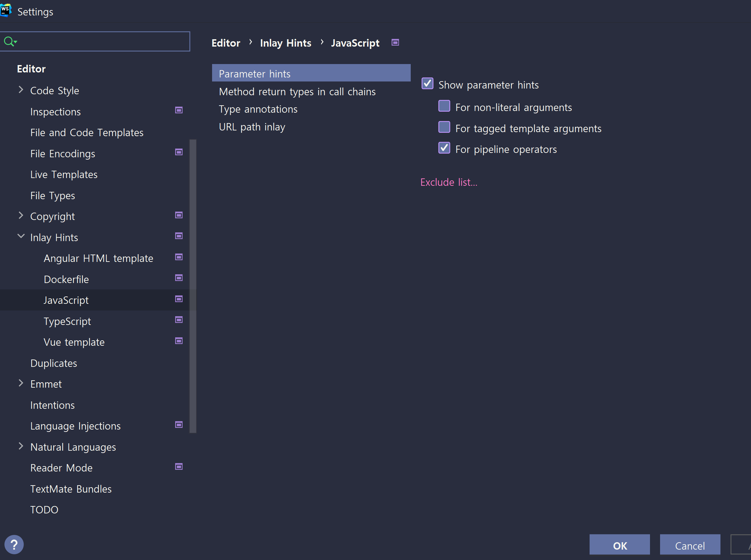Click the search magnifier icon in the search field

9,42
